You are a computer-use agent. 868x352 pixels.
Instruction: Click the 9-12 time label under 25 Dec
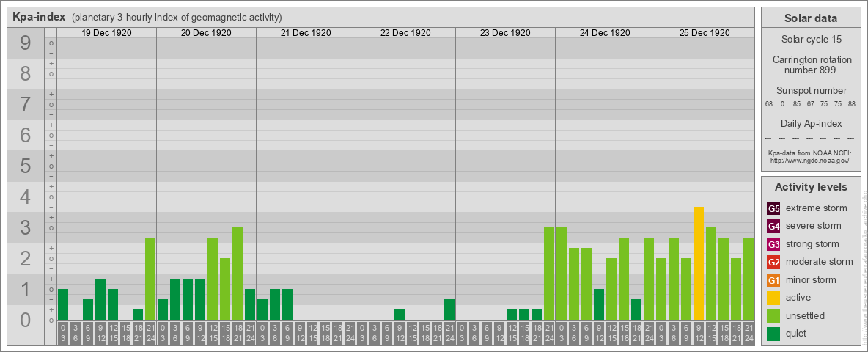699,334
